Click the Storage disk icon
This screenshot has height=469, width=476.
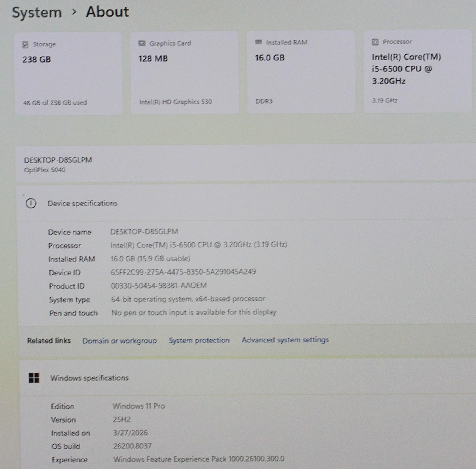click(x=25, y=45)
